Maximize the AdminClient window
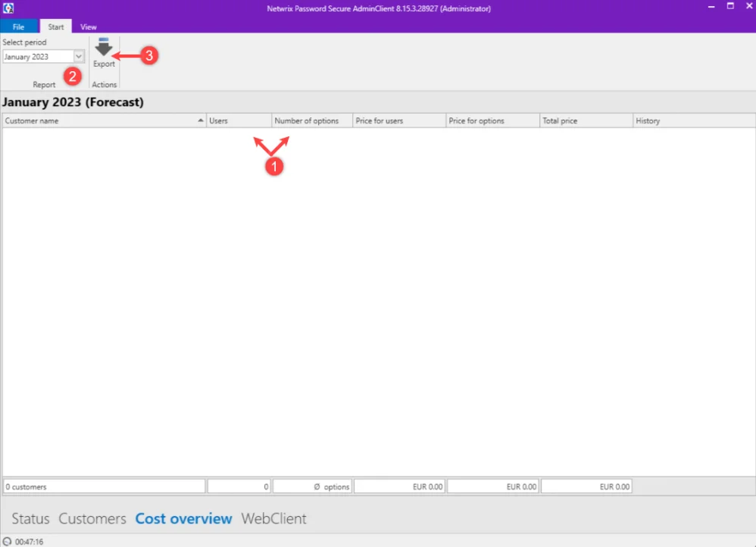Image resolution: width=756 pixels, height=547 pixels. click(x=730, y=6)
